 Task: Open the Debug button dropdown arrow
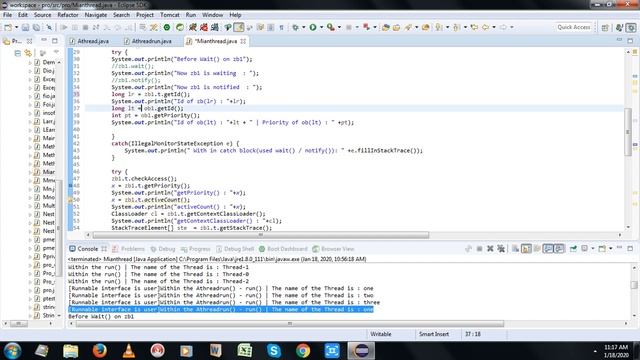[304, 27]
